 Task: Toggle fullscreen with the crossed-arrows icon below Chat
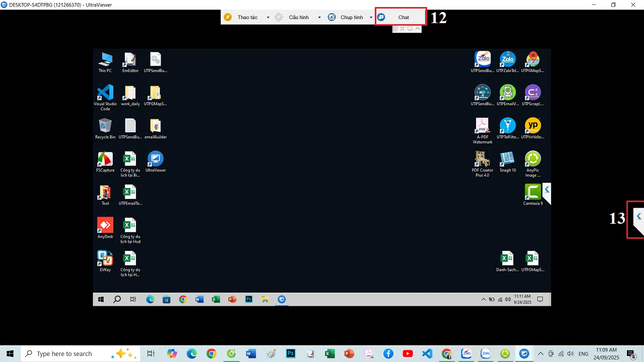pos(403,29)
